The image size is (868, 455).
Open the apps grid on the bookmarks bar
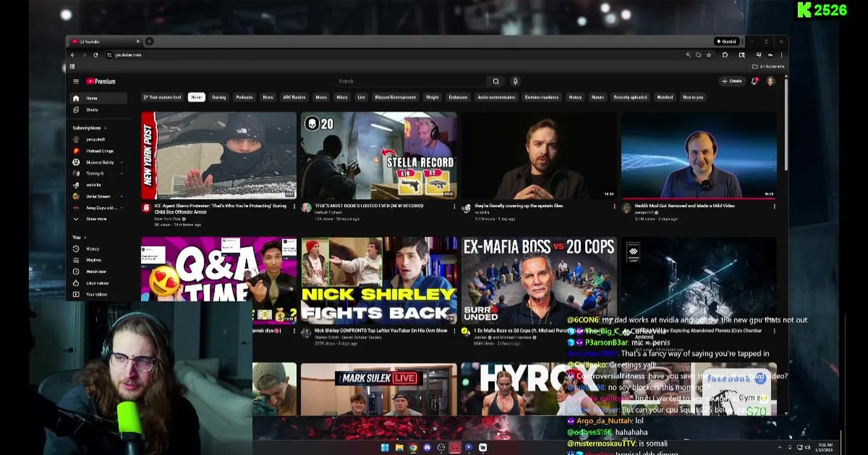73,66
